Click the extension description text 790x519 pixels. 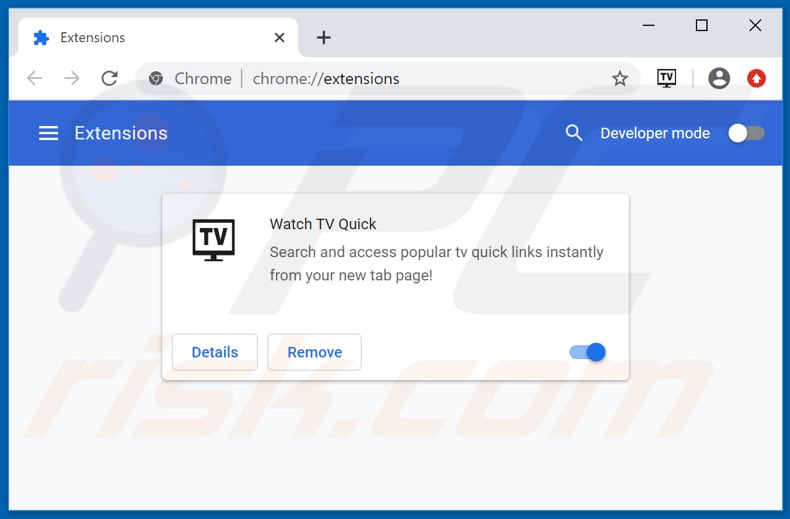coord(436,264)
